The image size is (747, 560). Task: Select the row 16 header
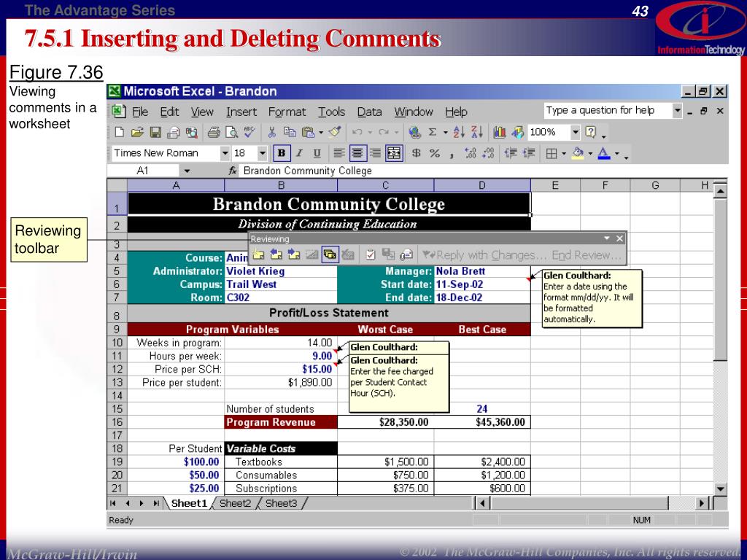pos(117,422)
